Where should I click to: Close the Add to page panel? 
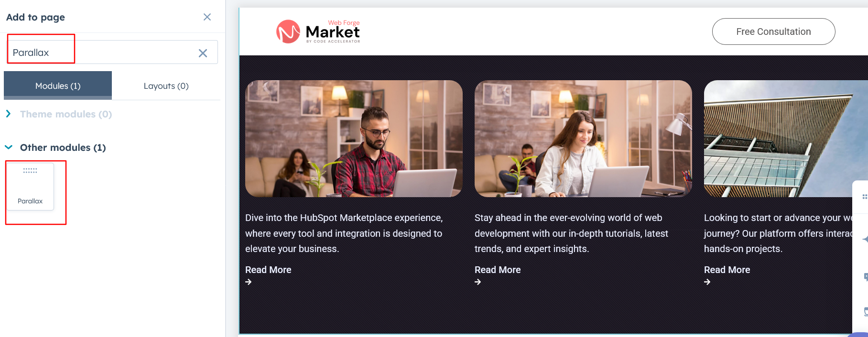tap(207, 17)
